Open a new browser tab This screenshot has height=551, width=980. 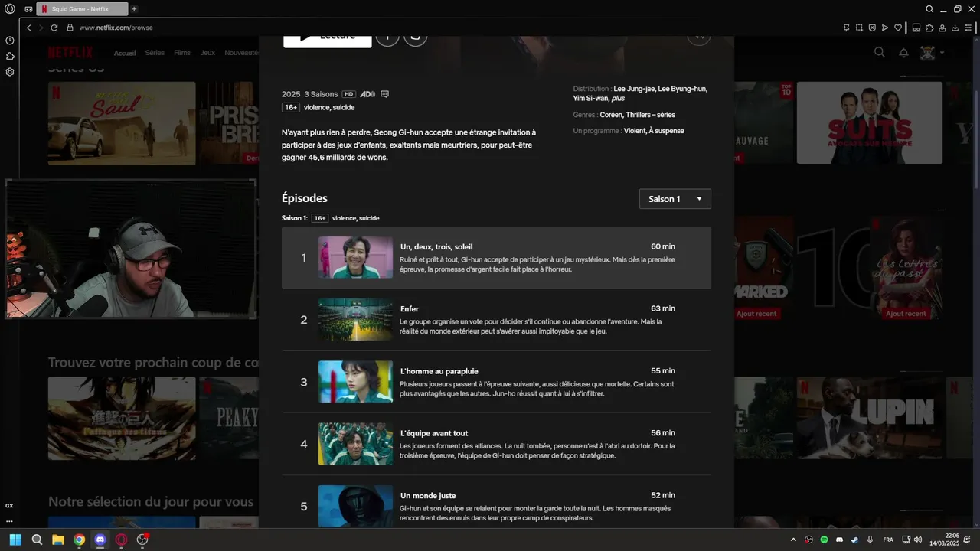[x=134, y=9]
